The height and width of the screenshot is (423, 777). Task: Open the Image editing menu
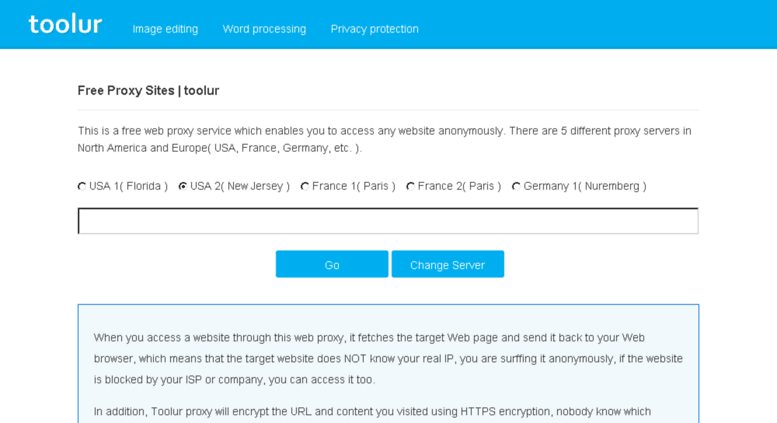coord(165,29)
